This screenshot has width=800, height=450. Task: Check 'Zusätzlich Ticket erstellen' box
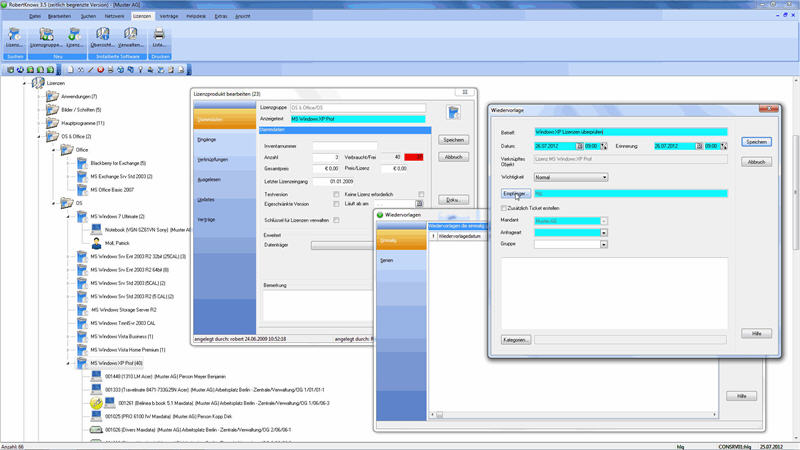(x=504, y=207)
